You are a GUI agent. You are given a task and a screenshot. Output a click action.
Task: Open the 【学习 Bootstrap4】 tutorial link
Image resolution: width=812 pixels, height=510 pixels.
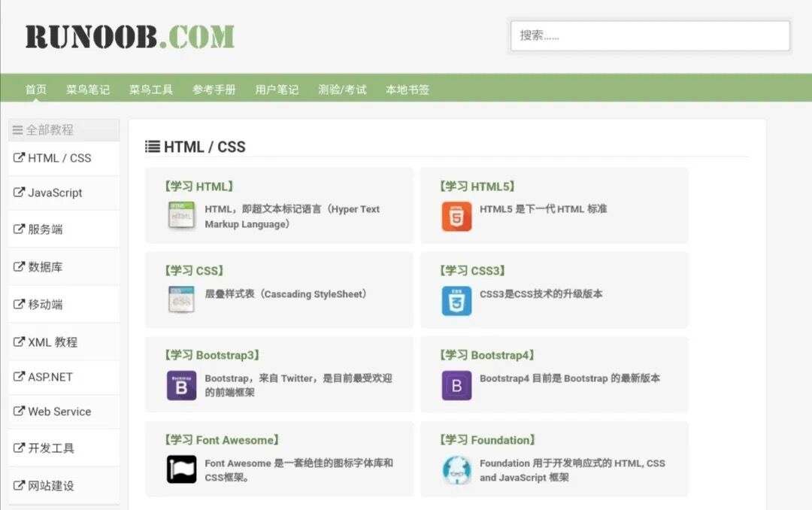pyautogui.click(x=488, y=355)
